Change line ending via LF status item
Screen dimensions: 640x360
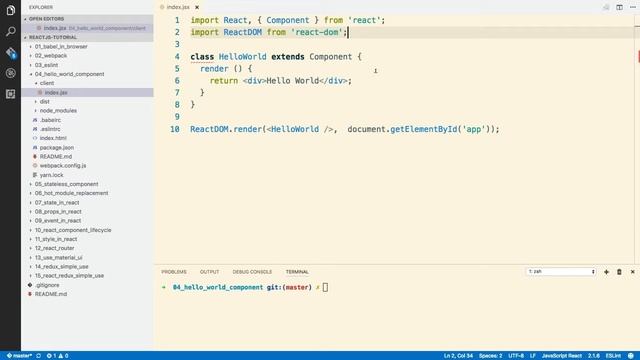pos(533,356)
